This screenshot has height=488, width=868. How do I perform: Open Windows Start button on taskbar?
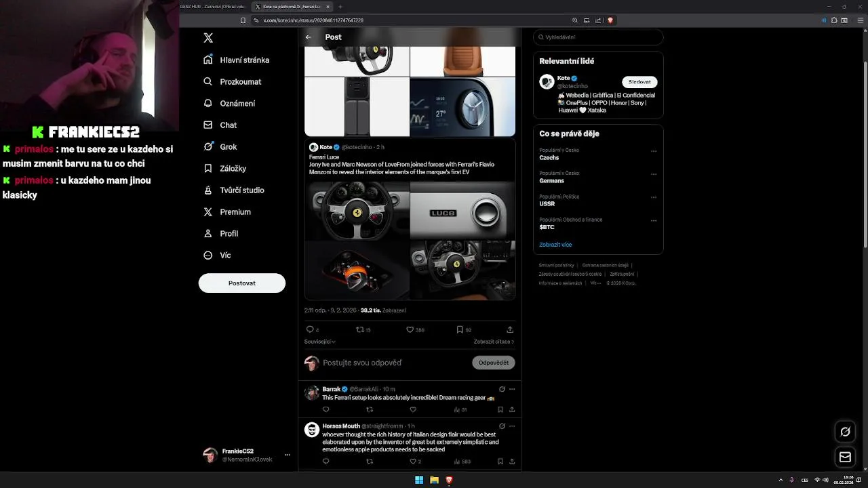click(x=419, y=480)
